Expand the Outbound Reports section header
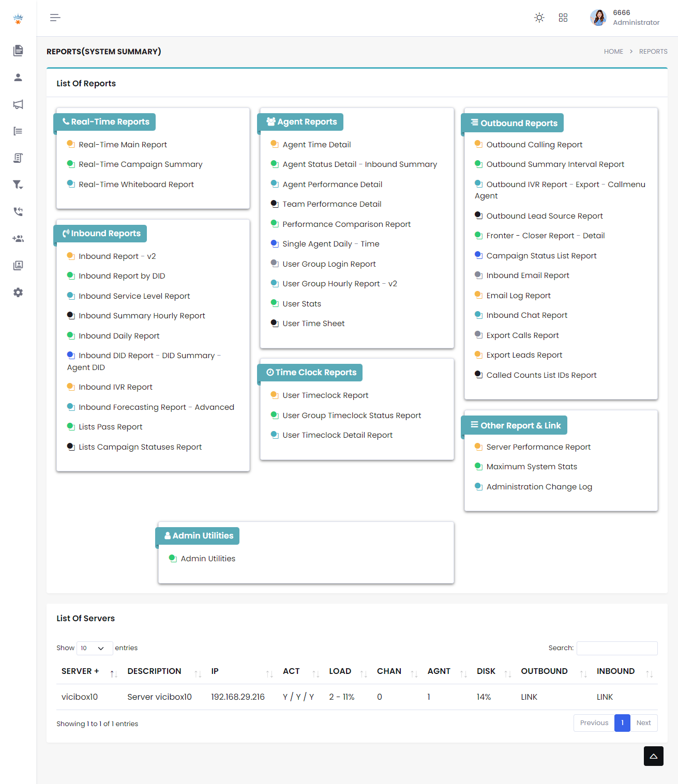 (512, 122)
